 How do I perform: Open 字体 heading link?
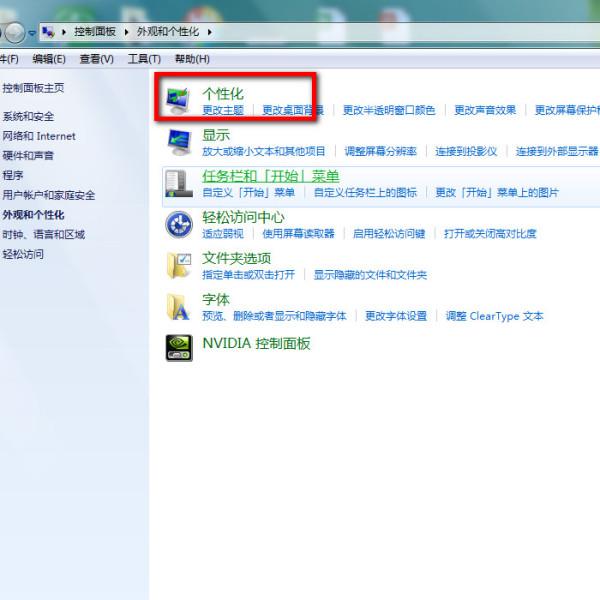click(x=216, y=299)
